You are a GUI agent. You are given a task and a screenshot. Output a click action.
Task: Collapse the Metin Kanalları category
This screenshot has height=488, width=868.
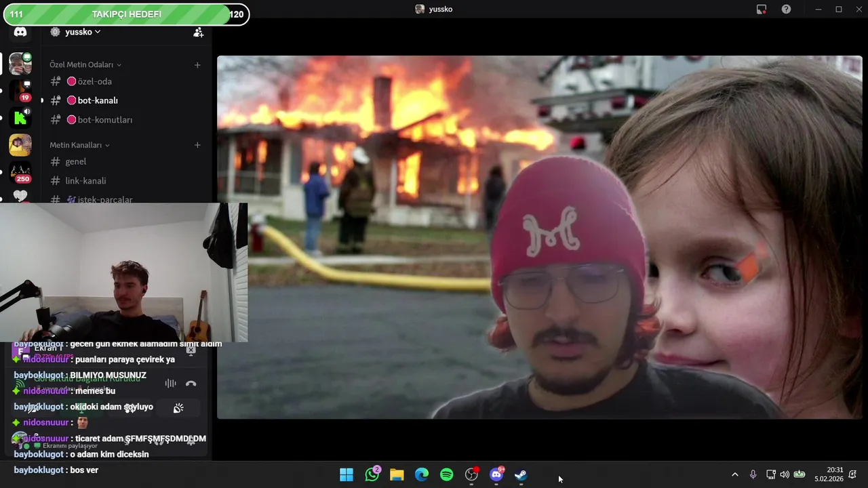coord(79,145)
